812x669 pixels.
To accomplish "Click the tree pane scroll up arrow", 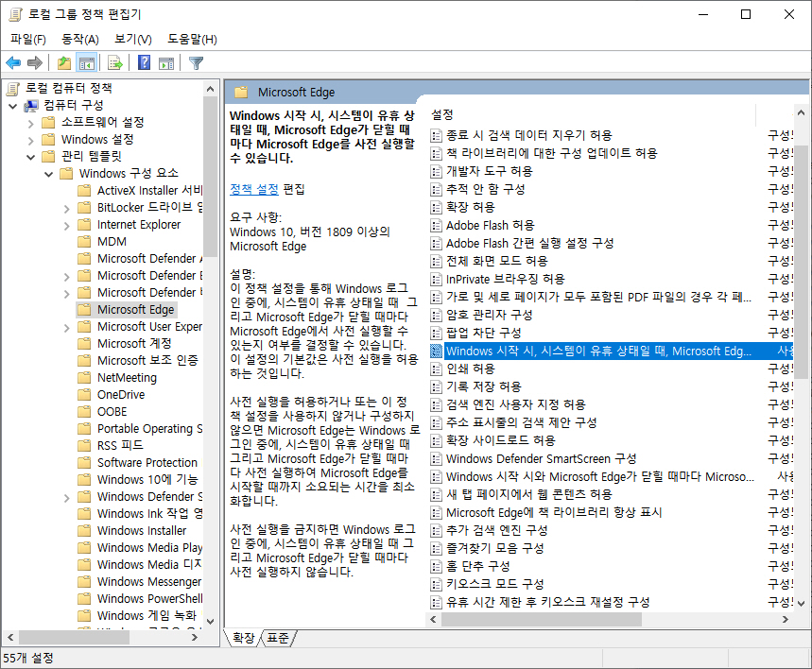I will tap(210, 89).
